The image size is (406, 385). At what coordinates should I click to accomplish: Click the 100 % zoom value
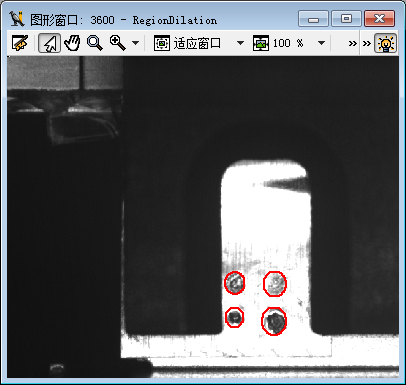(288, 43)
